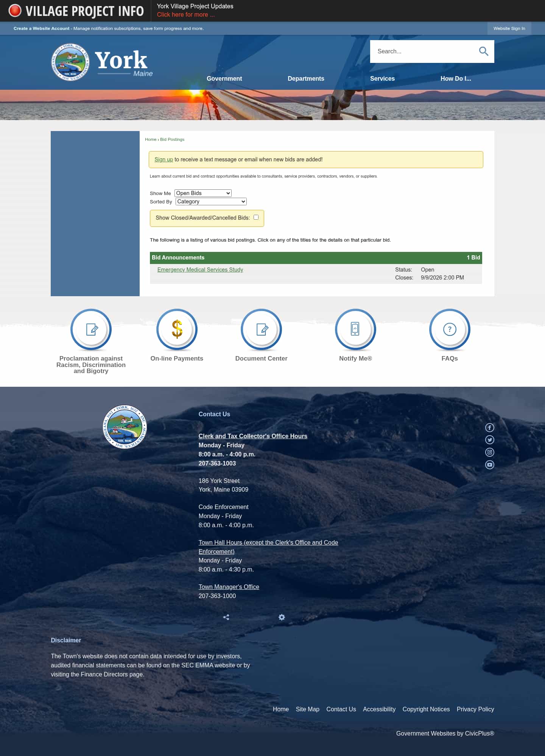
Task: Click the footer Copyright Notices link
Action: pos(426,709)
